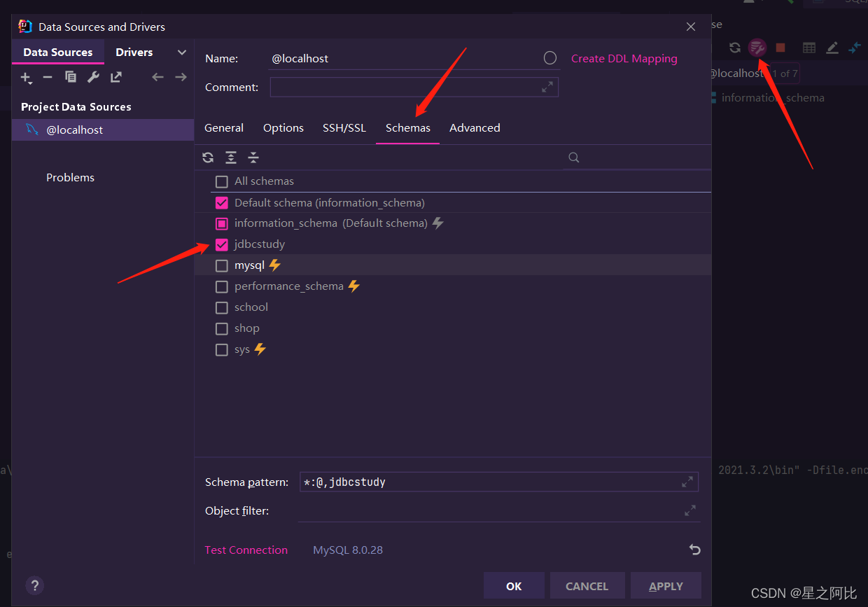Click the search magnifier in schemas toolbar
Screen dimensions: 868x607
tap(574, 158)
